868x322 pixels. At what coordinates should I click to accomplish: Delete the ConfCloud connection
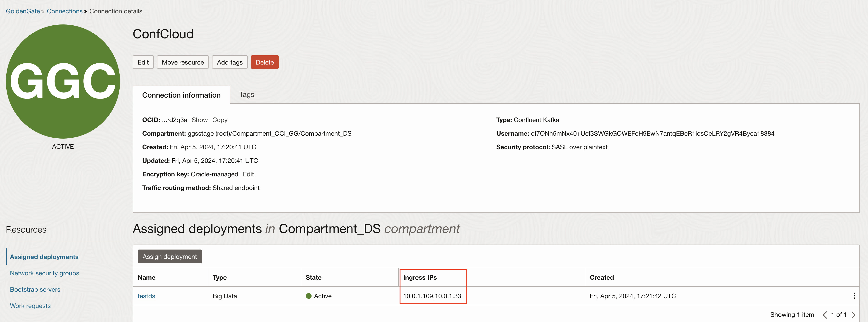click(265, 62)
